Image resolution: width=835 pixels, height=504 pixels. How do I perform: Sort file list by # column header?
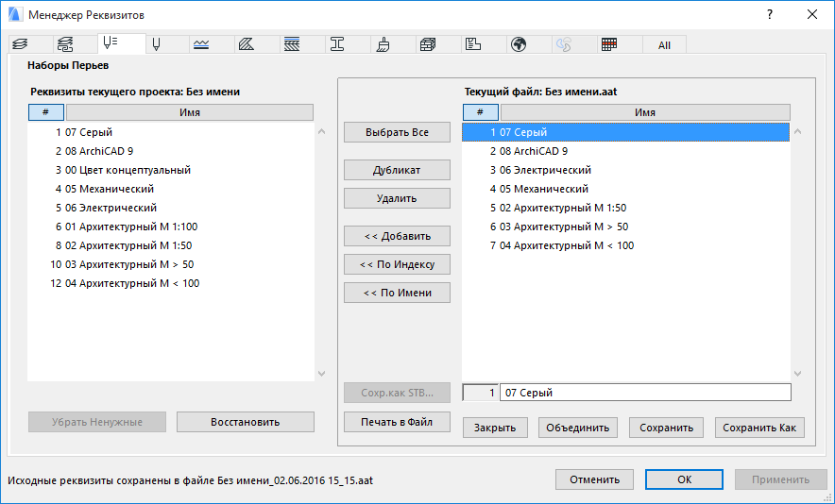pyautogui.click(x=481, y=112)
